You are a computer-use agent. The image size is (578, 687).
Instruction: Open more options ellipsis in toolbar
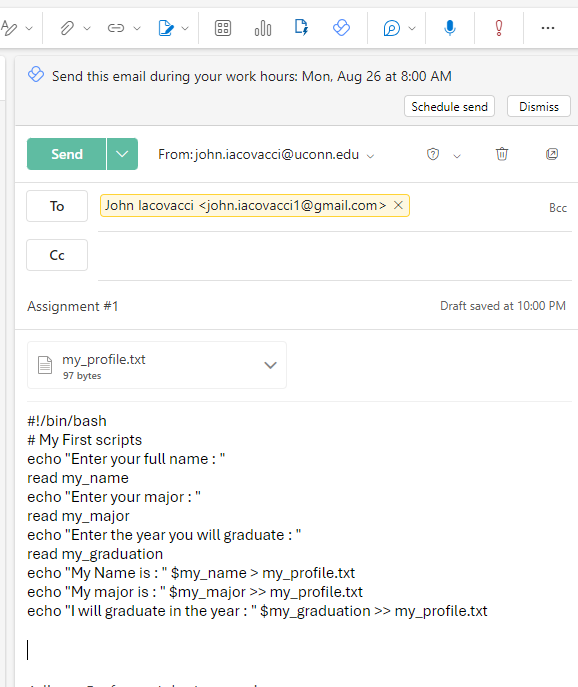[x=548, y=28]
